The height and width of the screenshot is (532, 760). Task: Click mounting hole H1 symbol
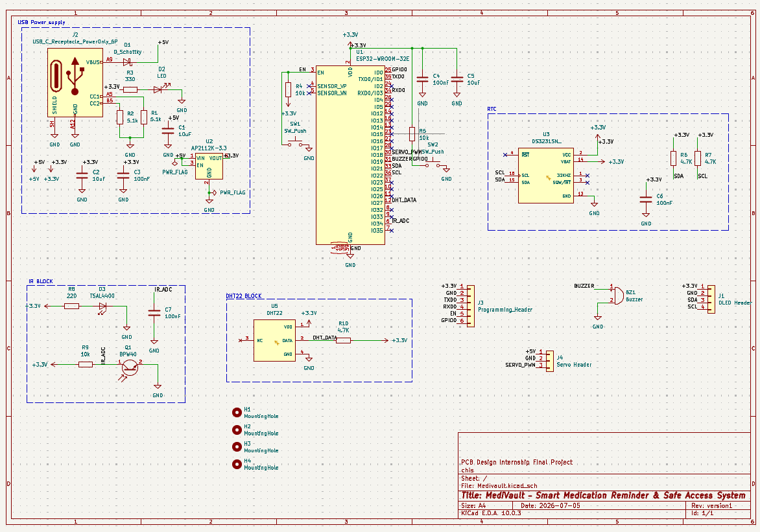coord(237,412)
